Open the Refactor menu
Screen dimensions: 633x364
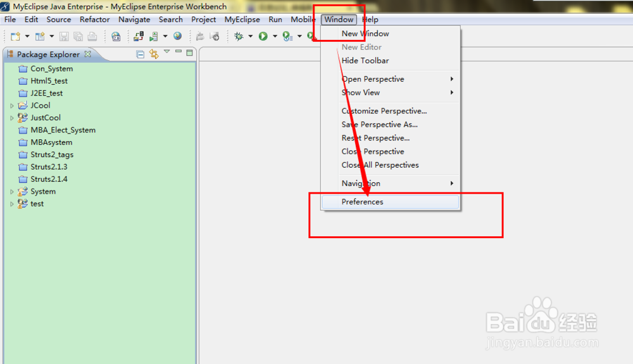coord(94,20)
